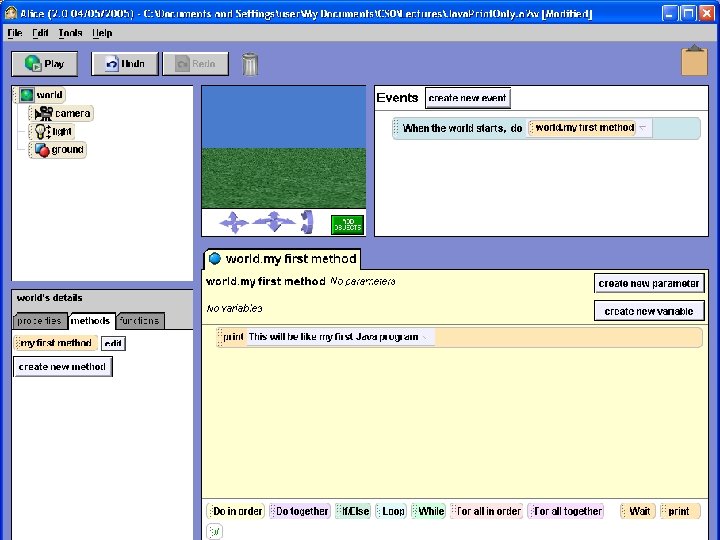This screenshot has height=540, width=720.
Task: Click camera tilt curved arrow control
Action: tap(306, 222)
